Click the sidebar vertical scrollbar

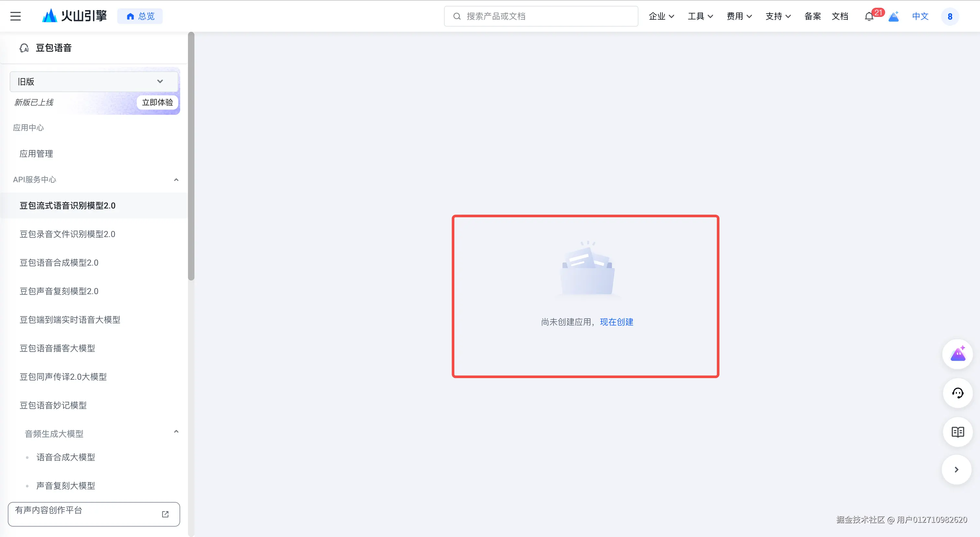191,156
